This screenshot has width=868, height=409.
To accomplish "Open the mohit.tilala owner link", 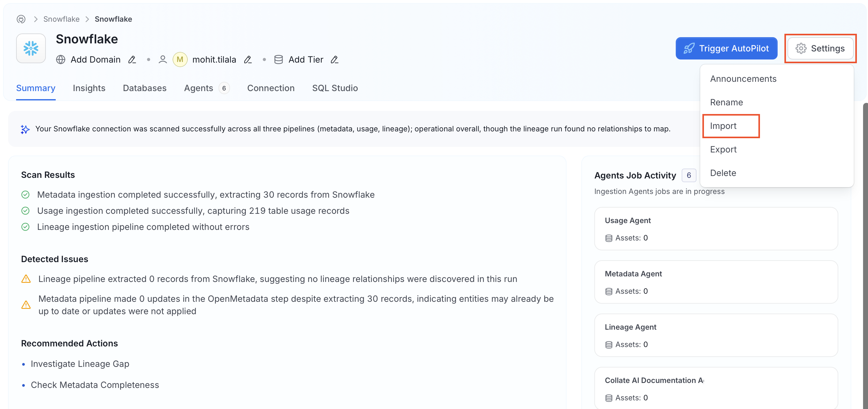I will pos(214,60).
